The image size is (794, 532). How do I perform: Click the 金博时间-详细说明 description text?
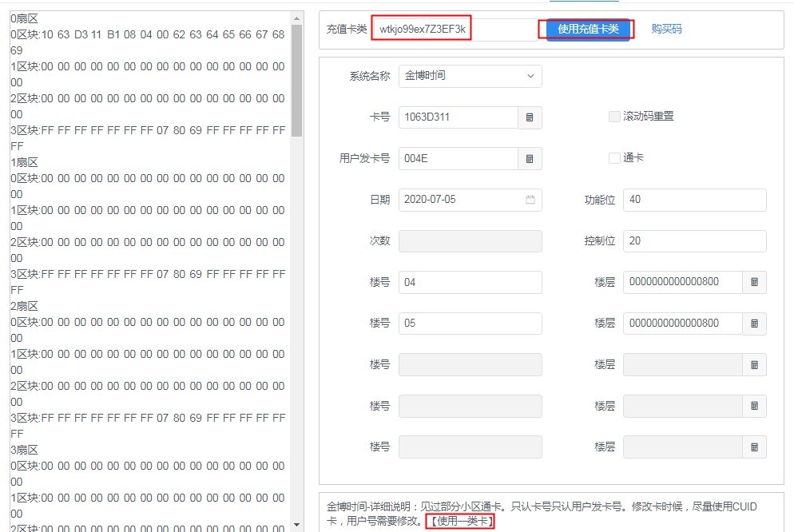click(x=542, y=514)
